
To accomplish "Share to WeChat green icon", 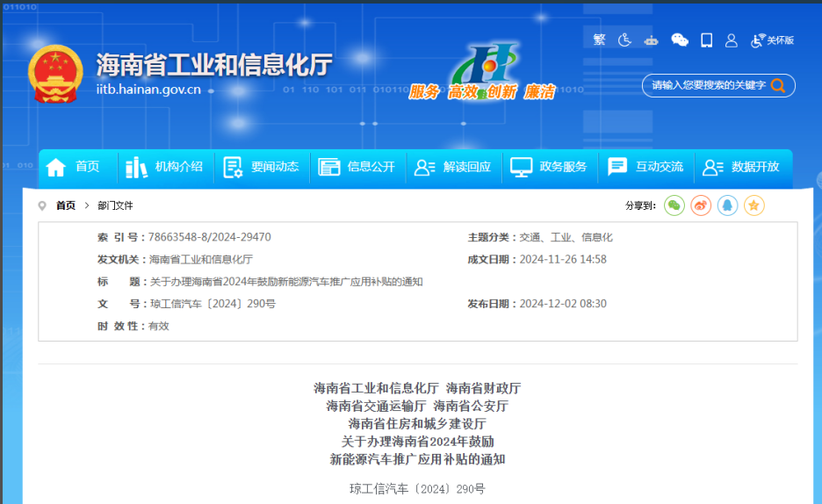I will point(674,205).
